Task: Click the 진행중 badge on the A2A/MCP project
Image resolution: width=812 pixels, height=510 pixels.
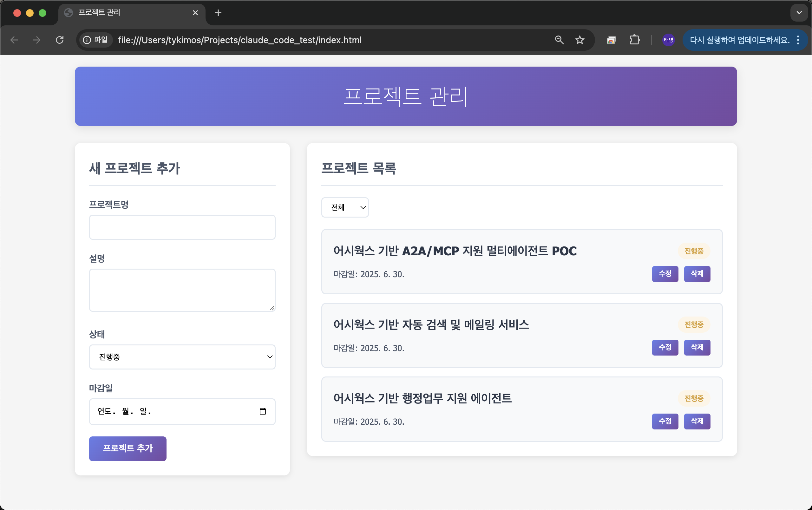Action: [x=694, y=251]
